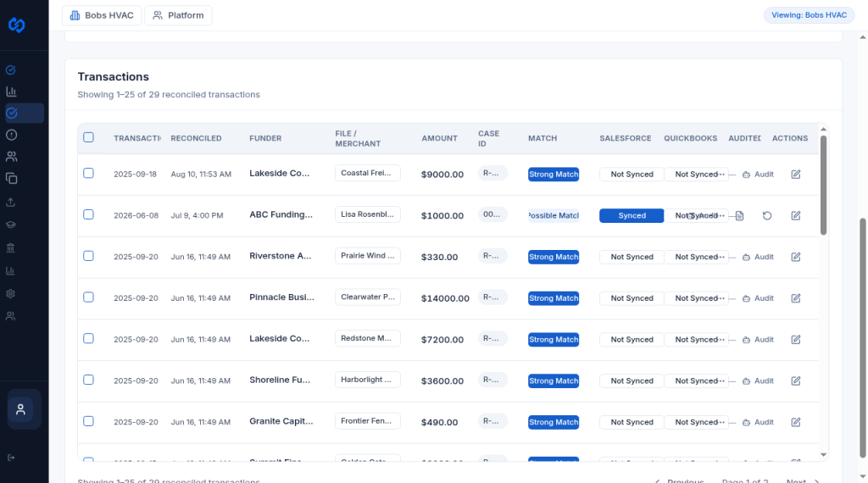868x483 pixels.
Task: Sort by Funder column header
Action: 265,138
